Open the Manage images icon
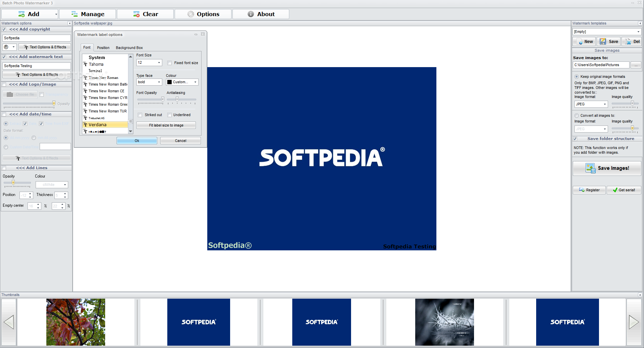Viewport: 644px width, 348px height. coord(75,14)
